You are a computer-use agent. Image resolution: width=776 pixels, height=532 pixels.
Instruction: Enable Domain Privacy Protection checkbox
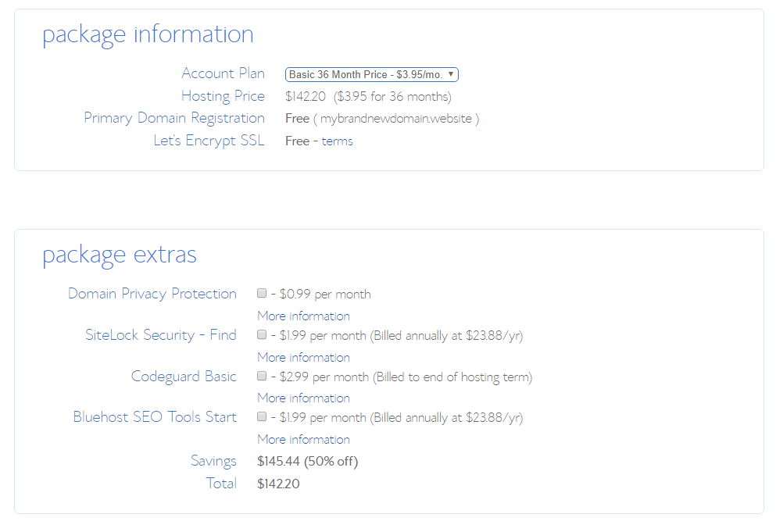(x=262, y=293)
